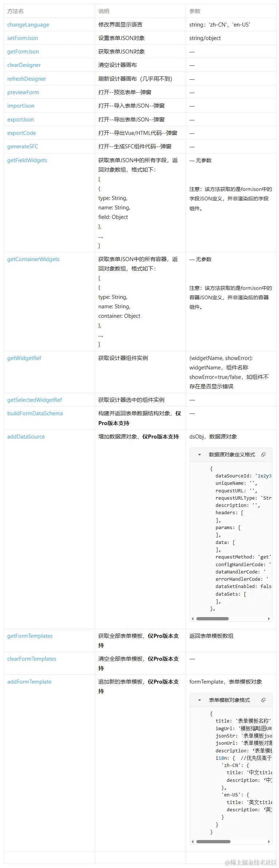Select the getContainerWidgets method link
Viewport: 279px width, 868px height.
tap(33, 259)
